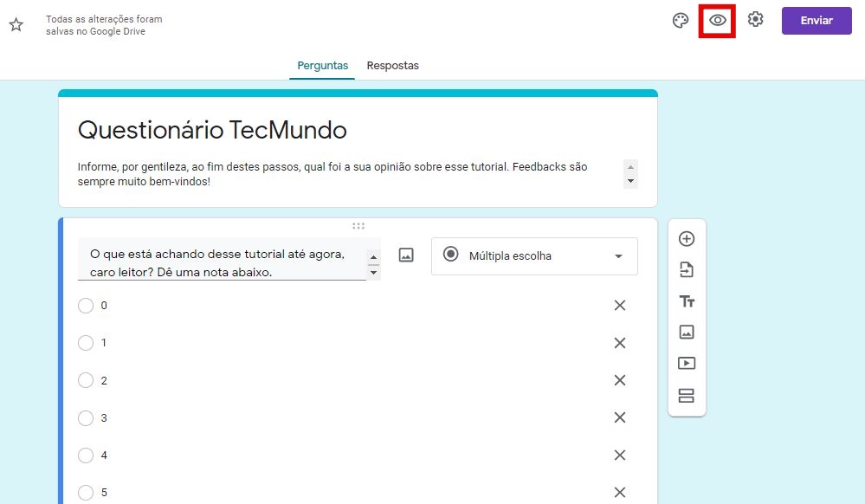This screenshot has width=865, height=504.
Task: Remove option 4
Action: pyautogui.click(x=620, y=456)
